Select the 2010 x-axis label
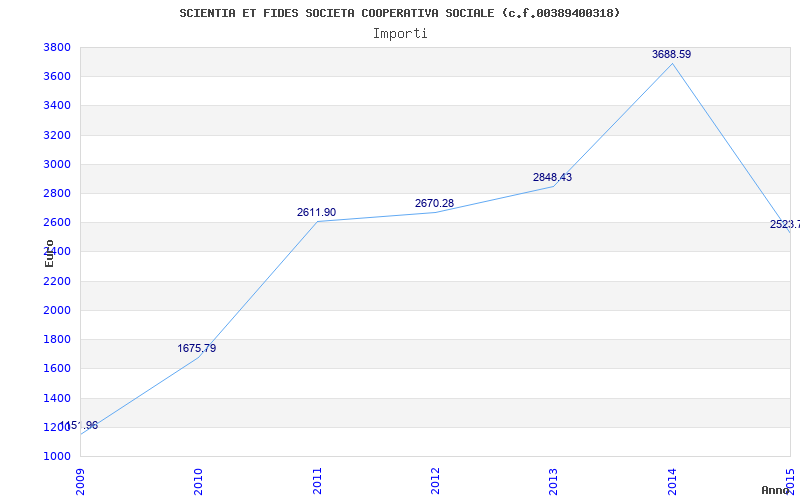This screenshot has height=500, width=800. 198,482
